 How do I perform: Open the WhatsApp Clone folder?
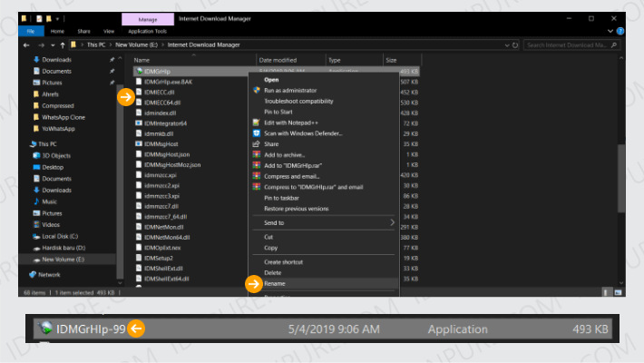click(63, 117)
